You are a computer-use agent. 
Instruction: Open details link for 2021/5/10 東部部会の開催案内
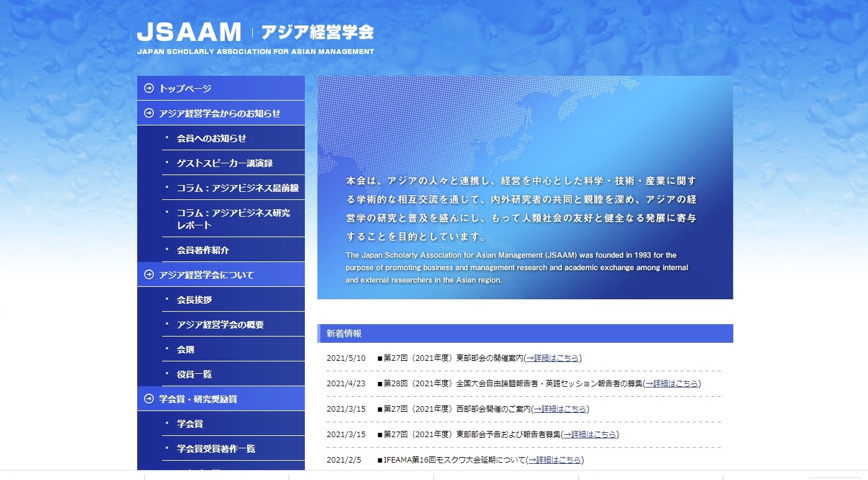point(553,358)
